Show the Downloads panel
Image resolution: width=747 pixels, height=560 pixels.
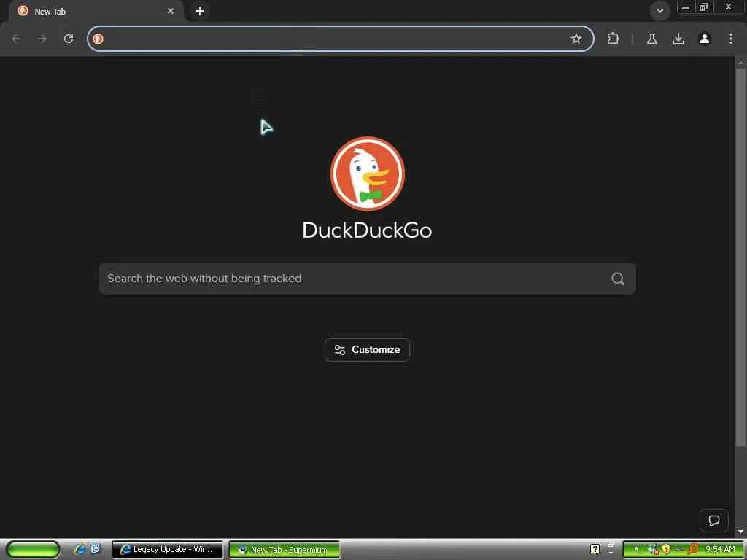coord(678,39)
